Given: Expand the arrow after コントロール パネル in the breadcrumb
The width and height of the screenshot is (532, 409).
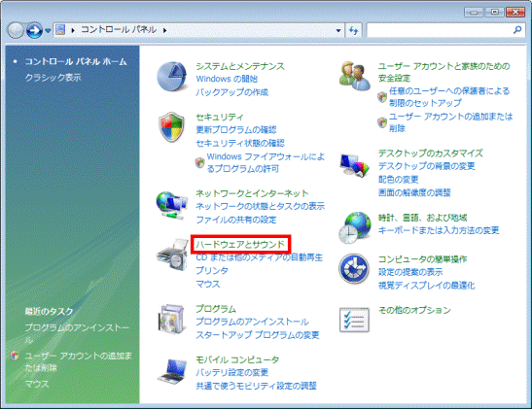Looking at the screenshot, I should (x=164, y=30).
